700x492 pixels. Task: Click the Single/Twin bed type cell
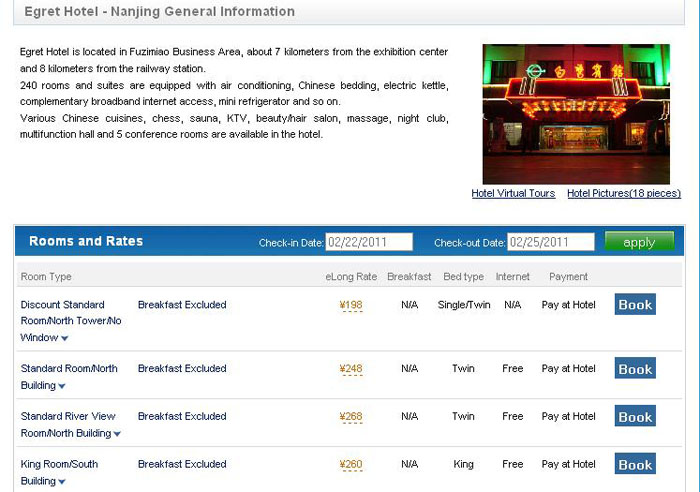464,305
